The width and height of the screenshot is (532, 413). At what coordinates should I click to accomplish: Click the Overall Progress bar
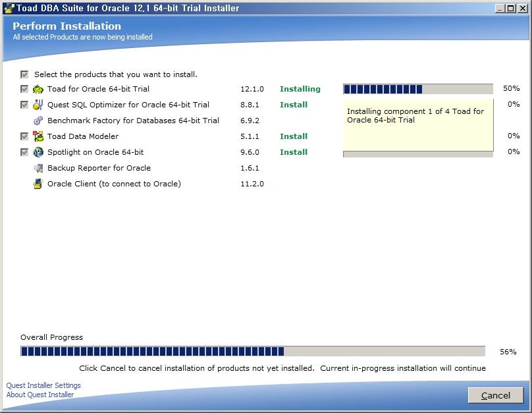click(x=253, y=352)
